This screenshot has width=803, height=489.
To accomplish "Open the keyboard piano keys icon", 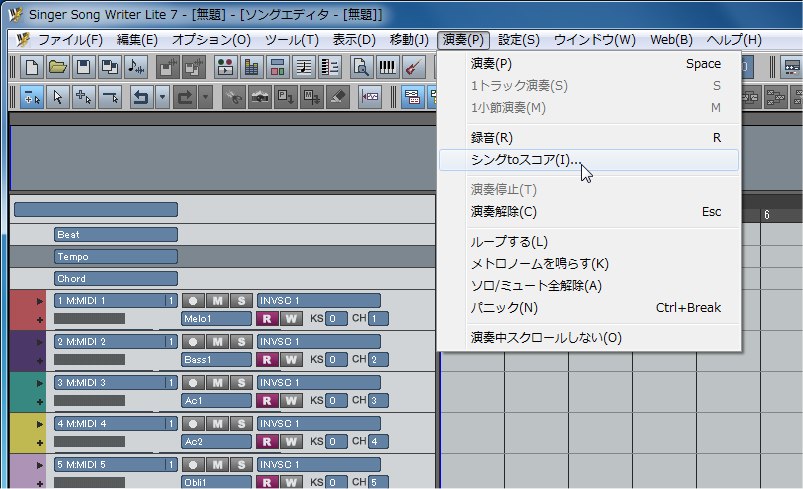I will coord(387,67).
